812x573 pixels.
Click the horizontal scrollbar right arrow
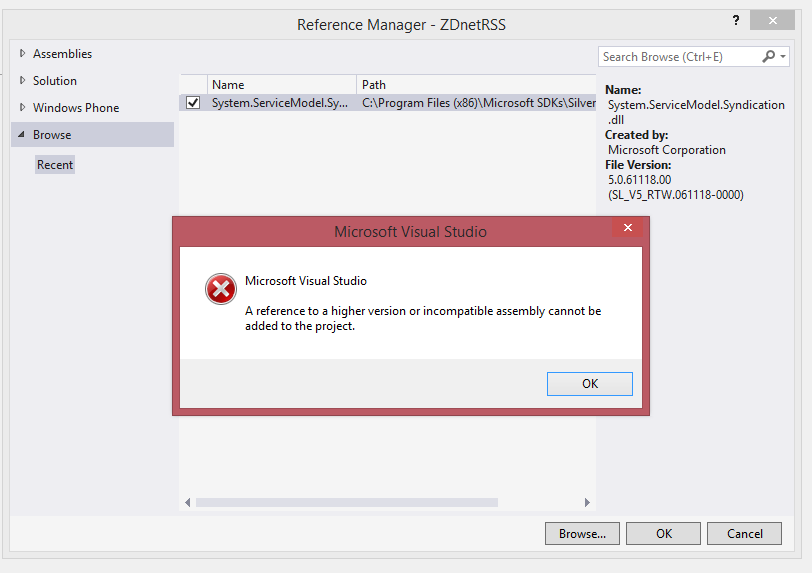(x=587, y=503)
